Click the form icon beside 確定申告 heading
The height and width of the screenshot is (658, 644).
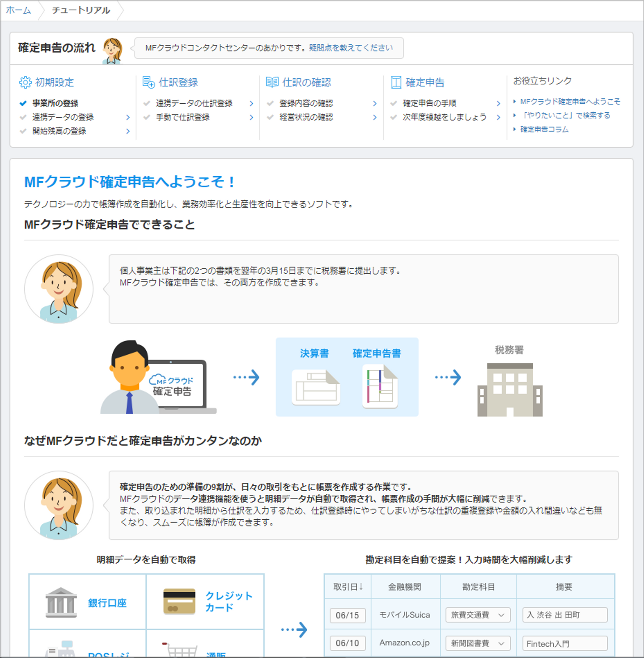(396, 82)
